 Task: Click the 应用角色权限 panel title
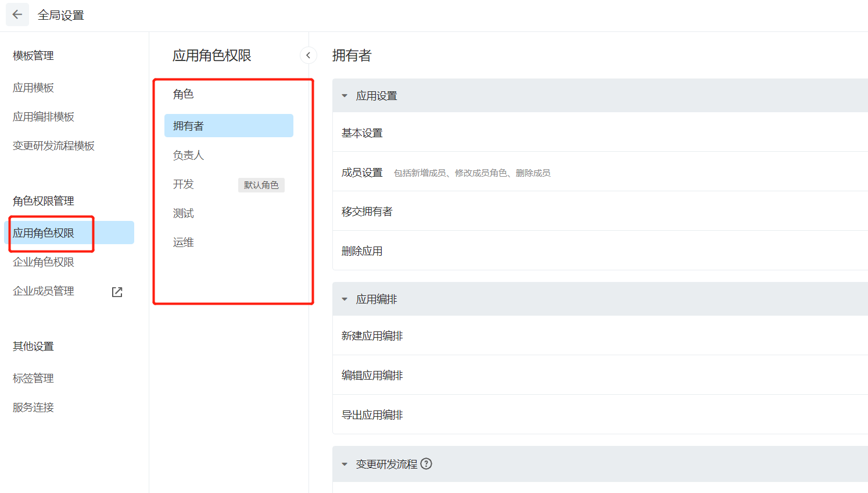tap(212, 55)
